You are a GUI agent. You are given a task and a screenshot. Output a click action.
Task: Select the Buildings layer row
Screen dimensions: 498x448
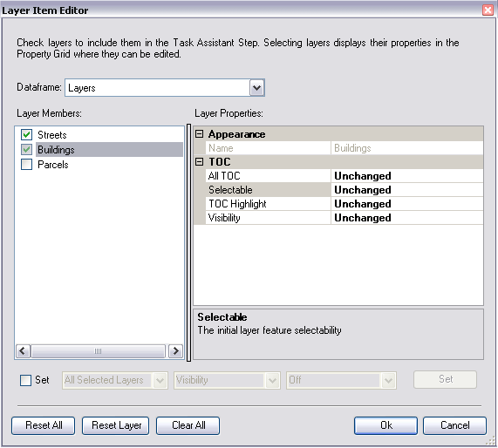coord(109,150)
